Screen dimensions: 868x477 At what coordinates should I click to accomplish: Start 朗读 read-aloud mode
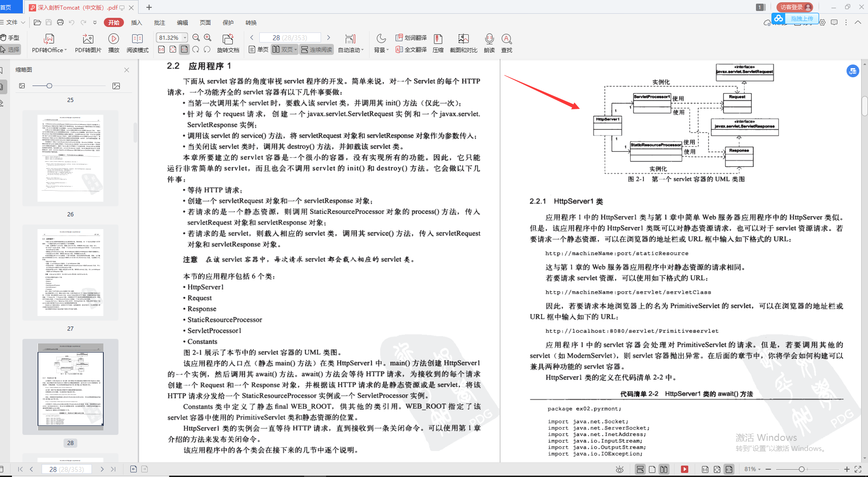tap(489, 43)
